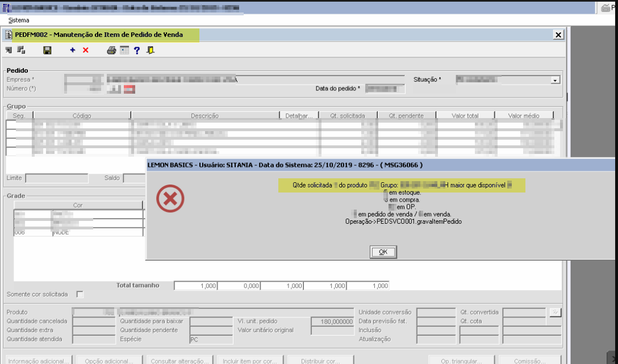Toggle the Somente cor solicitada checkbox
The image size is (618, 364).
(80, 294)
